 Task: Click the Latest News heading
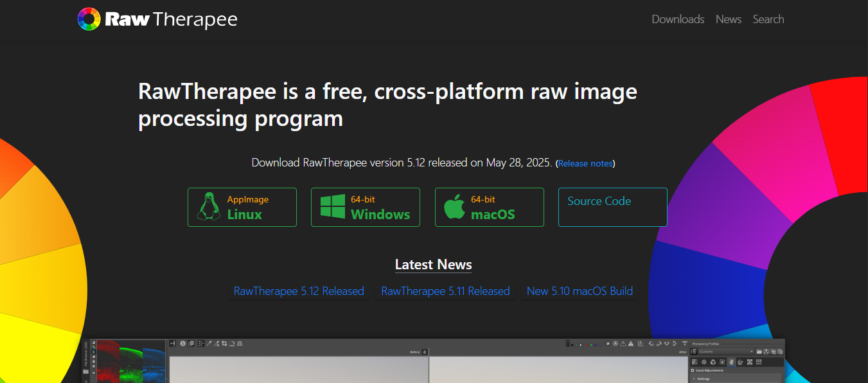(434, 265)
